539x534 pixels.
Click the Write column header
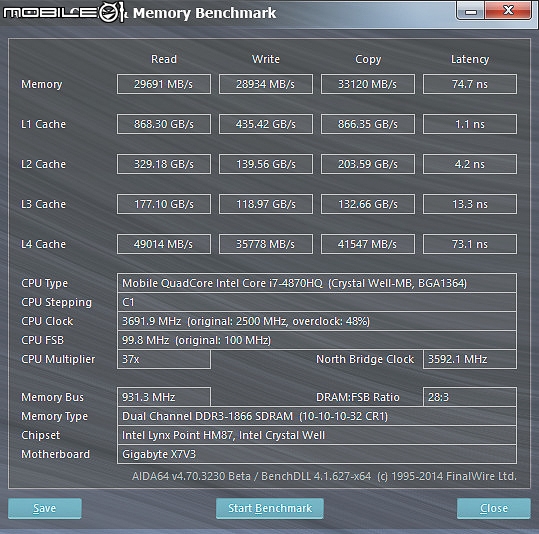click(266, 59)
